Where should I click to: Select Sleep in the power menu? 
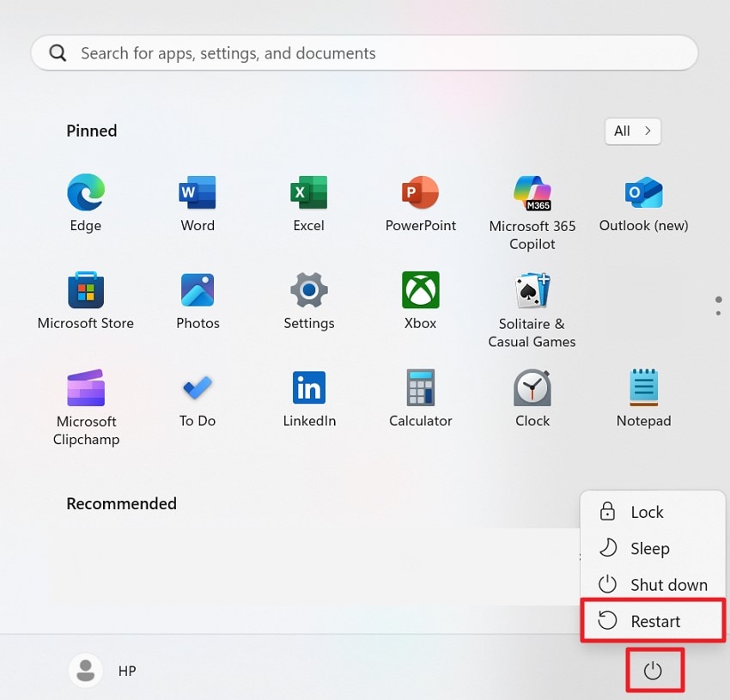(652, 548)
